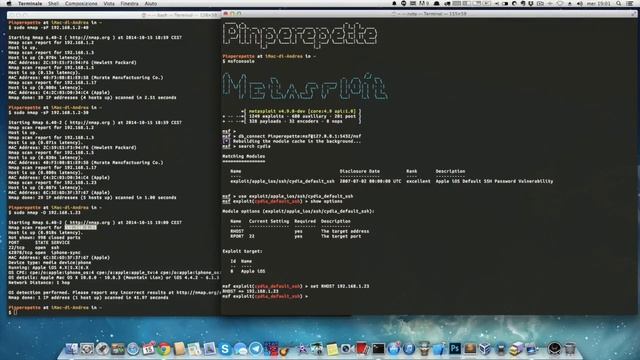
Task: Open VirtualBox from the Dock
Action: click(x=485, y=349)
